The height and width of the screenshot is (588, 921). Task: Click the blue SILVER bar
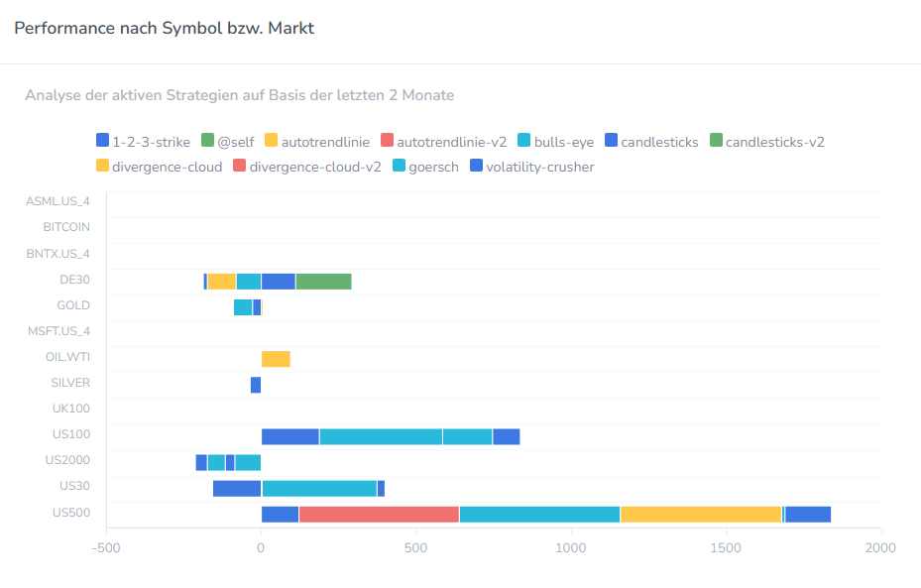[256, 385]
